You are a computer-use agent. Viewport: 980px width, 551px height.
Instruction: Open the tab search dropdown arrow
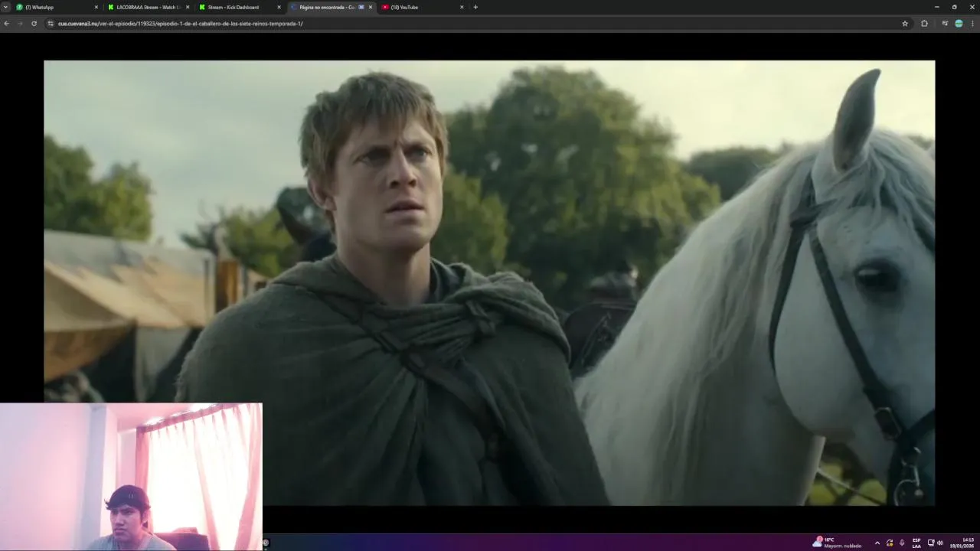[6, 7]
